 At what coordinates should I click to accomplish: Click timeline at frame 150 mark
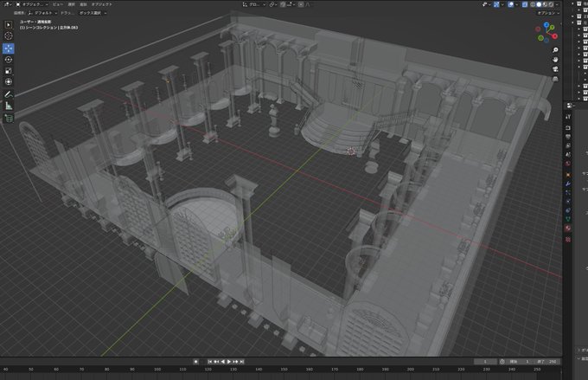pyautogui.click(x=284, y=370)
